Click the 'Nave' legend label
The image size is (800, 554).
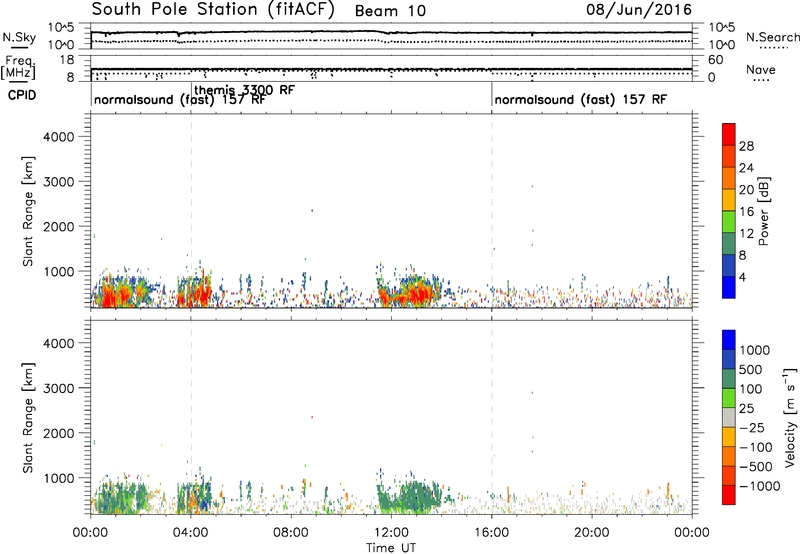[x=761, y=69]
